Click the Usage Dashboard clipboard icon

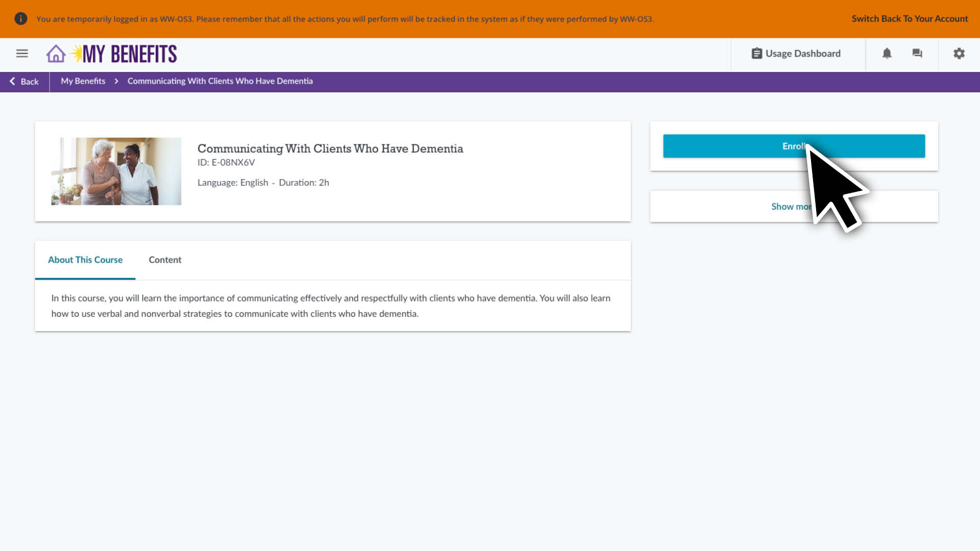click(756, 54)
